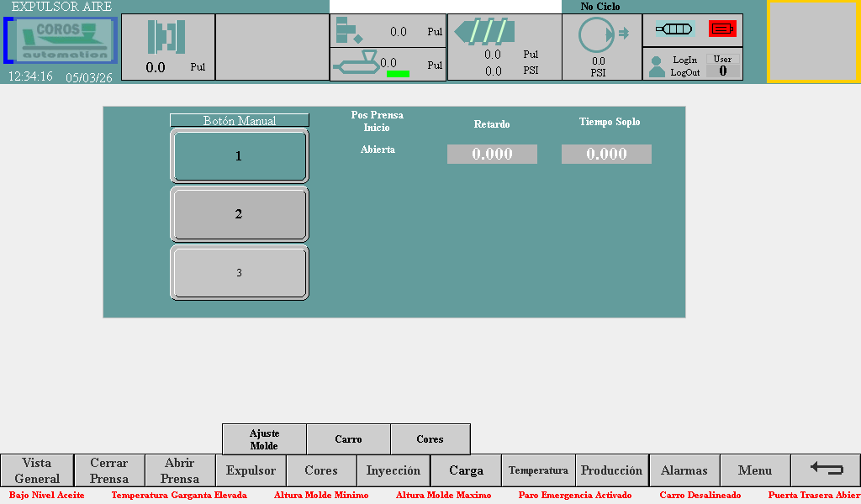Click the ejector position icon
This screenshot has height=504, width=861.
point(348,31)
